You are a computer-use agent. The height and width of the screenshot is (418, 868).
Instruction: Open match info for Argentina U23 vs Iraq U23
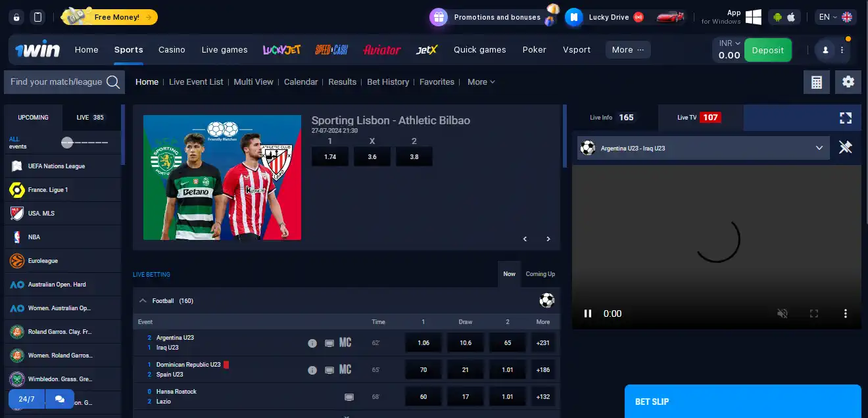coord(312,342)
